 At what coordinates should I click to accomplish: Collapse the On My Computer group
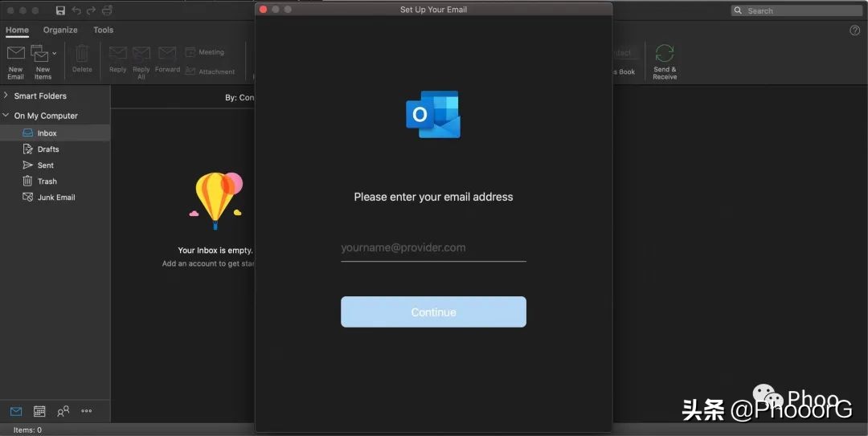pyautogui.click(x=6, y=116)
